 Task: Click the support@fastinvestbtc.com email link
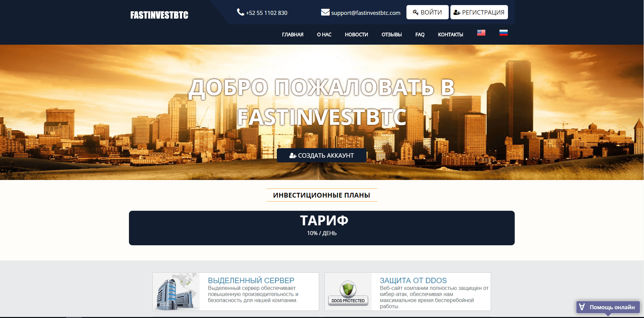tap(365, 13)
